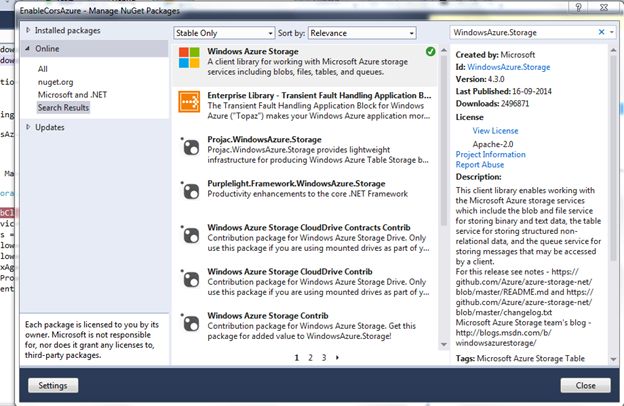Click the Windows Azure Storage Contrib icon
Image resolution: width=624 pixels, height=406 pixels.
(191, 323)
